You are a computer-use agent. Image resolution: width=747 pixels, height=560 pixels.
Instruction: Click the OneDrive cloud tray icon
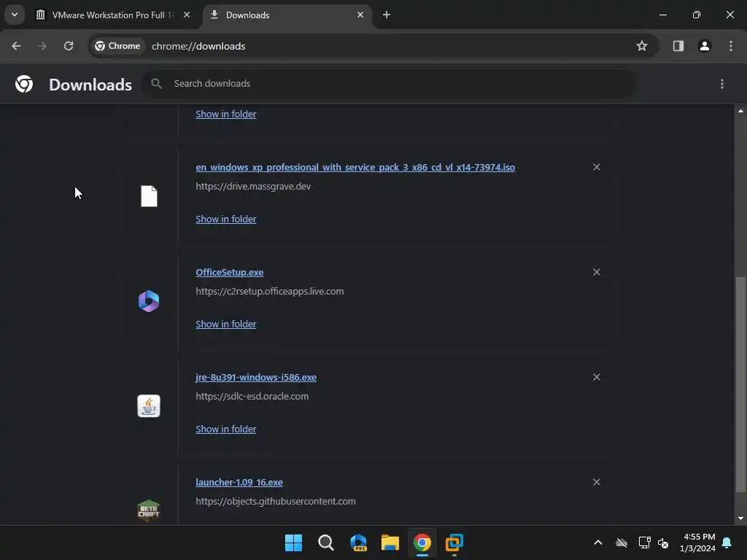(622, 542)
